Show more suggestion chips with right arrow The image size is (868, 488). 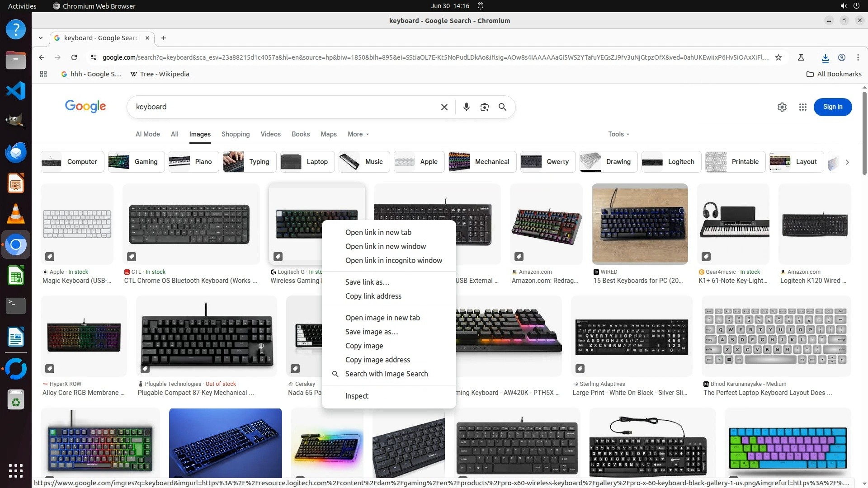(847, 162)
